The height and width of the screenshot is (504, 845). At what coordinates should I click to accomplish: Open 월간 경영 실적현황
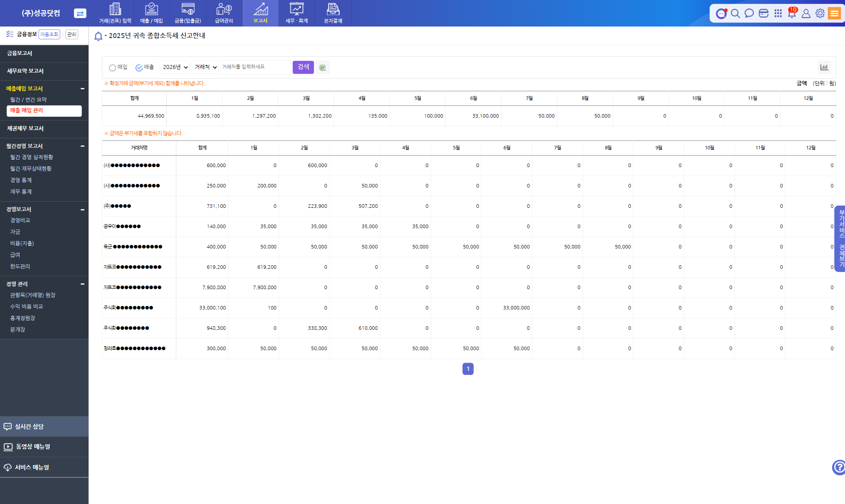tap(31, 157)
